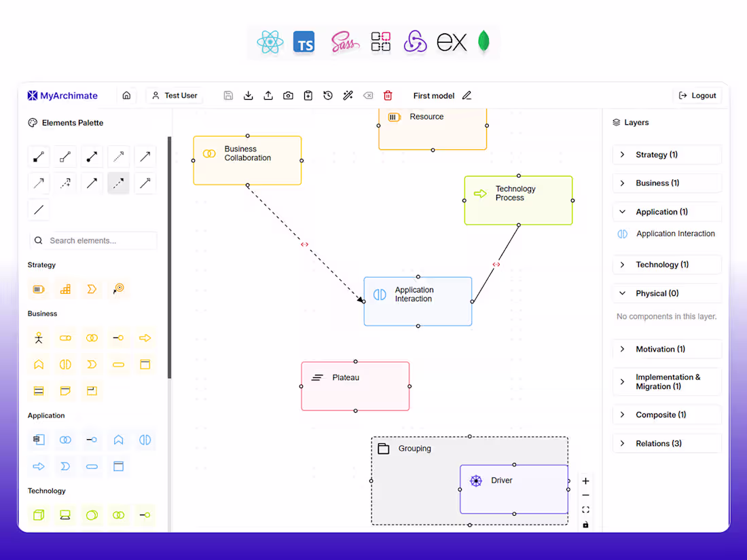Pick the Business Interaction palette element
The height and width of the screenshot is (560, 747).
(x=65, y=365)
